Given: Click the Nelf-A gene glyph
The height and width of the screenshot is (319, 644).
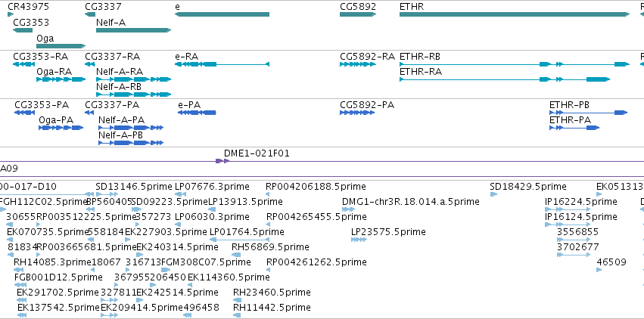Looking at the screenshot, I should [133, 30].
